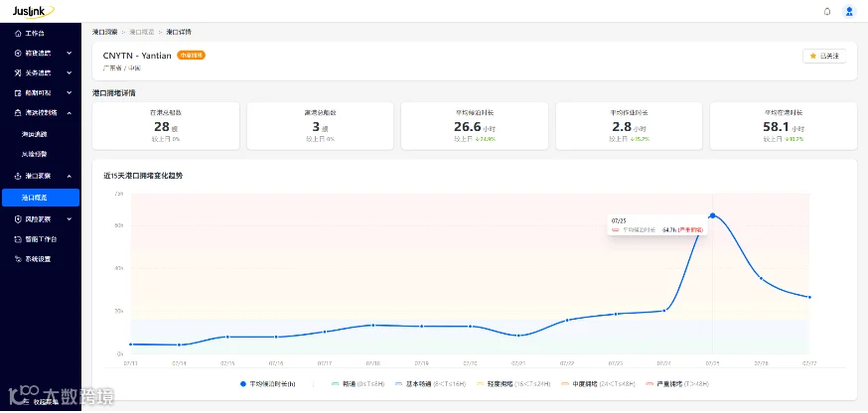868x413 pixels.
Task: Toggle the blue 基本畅通 (8<T≤16H) legend
Action: point(430,383)
